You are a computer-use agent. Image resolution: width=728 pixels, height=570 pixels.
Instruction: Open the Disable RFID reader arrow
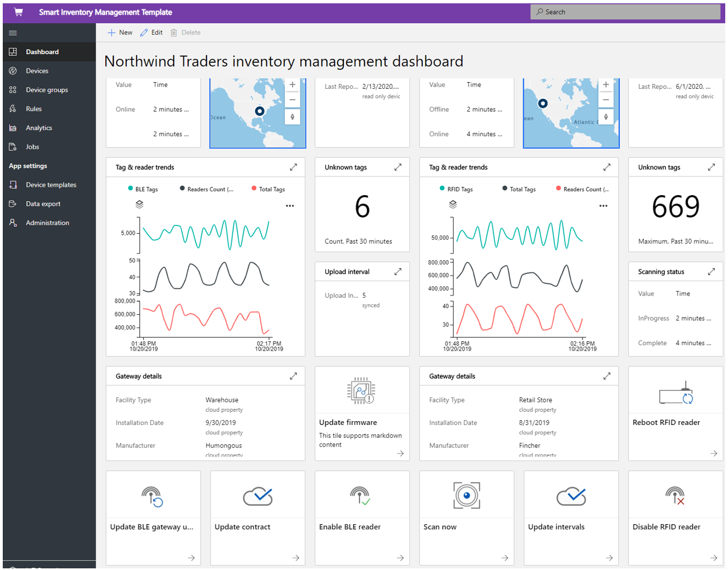pos(714,558)
